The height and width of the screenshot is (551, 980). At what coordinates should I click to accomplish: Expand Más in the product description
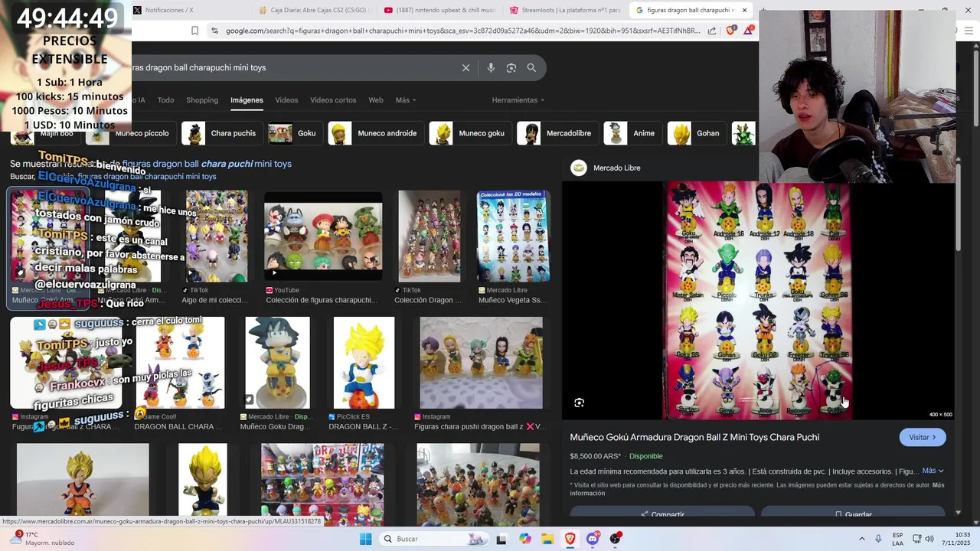933,471
